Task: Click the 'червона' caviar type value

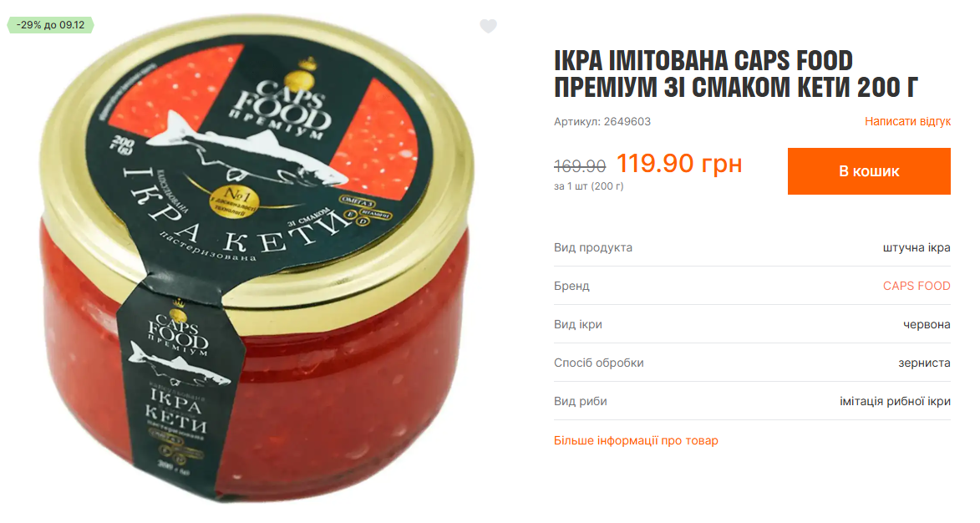Action: [927, 324]
